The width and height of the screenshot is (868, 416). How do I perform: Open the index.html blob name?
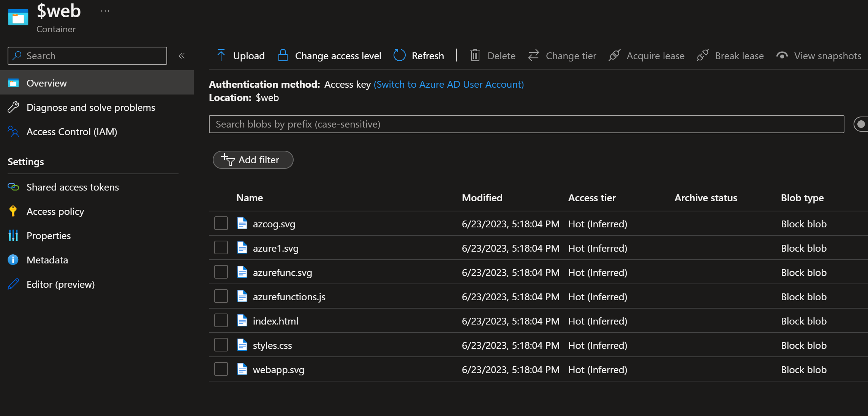point(275,321)
